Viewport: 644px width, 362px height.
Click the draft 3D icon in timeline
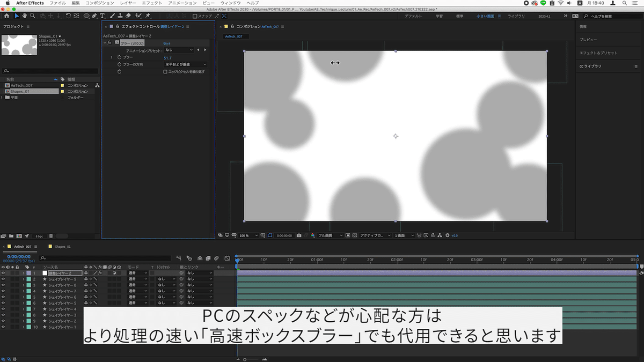[189, 258]
